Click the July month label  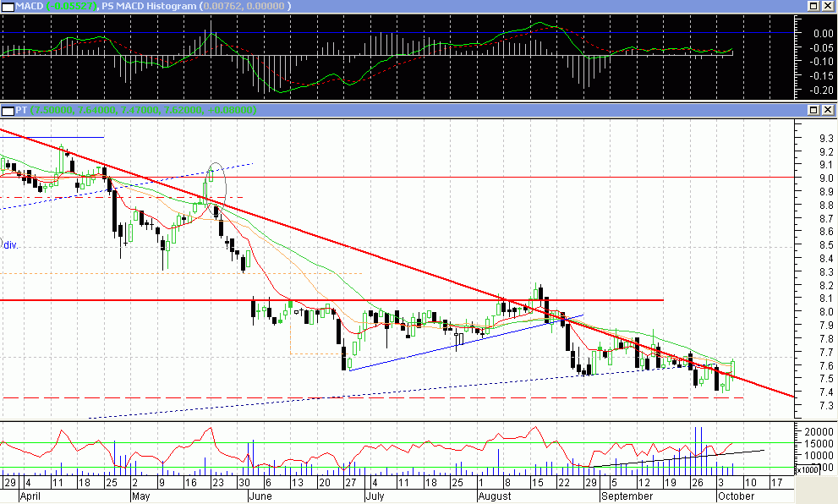375,496
